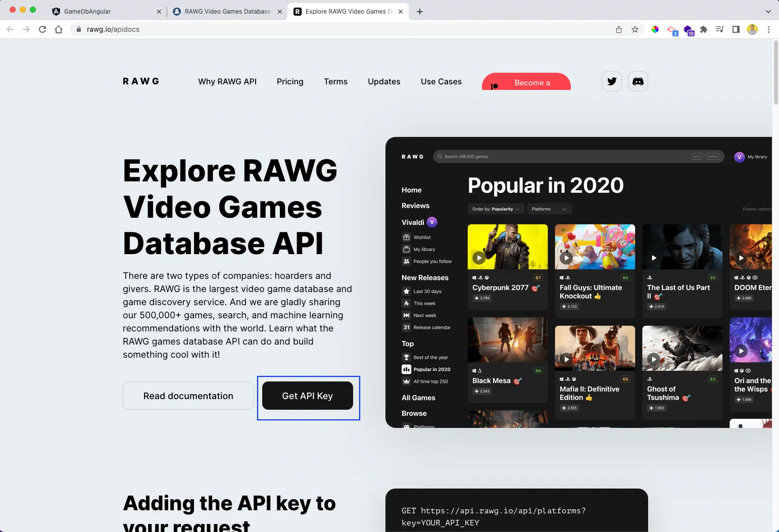The image size is (779, 532).
Task: Open the Twitter icon link
Action: (x=612, y=81)
